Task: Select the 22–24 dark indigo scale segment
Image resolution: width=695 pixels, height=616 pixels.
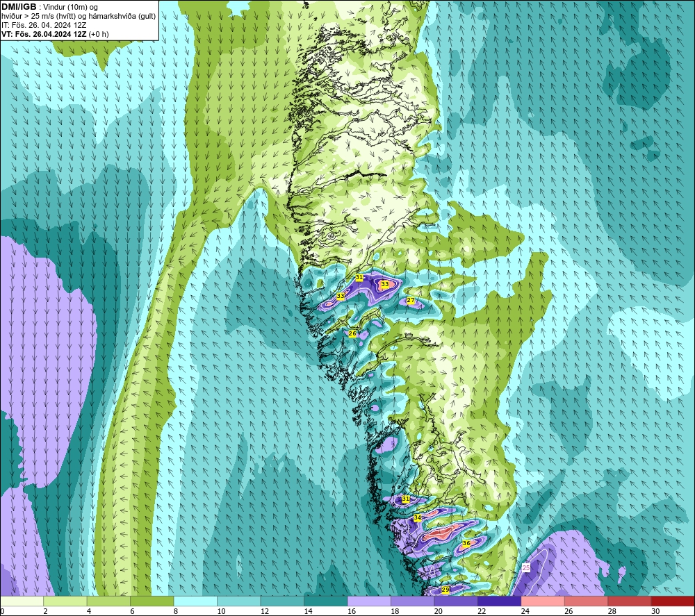Action: [x=500, y=601]
